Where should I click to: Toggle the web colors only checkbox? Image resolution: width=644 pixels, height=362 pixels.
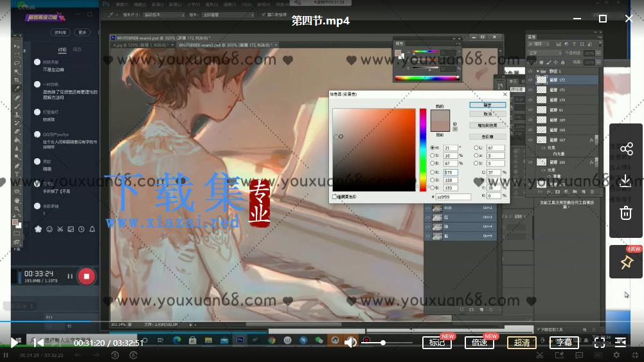(334, 197)
